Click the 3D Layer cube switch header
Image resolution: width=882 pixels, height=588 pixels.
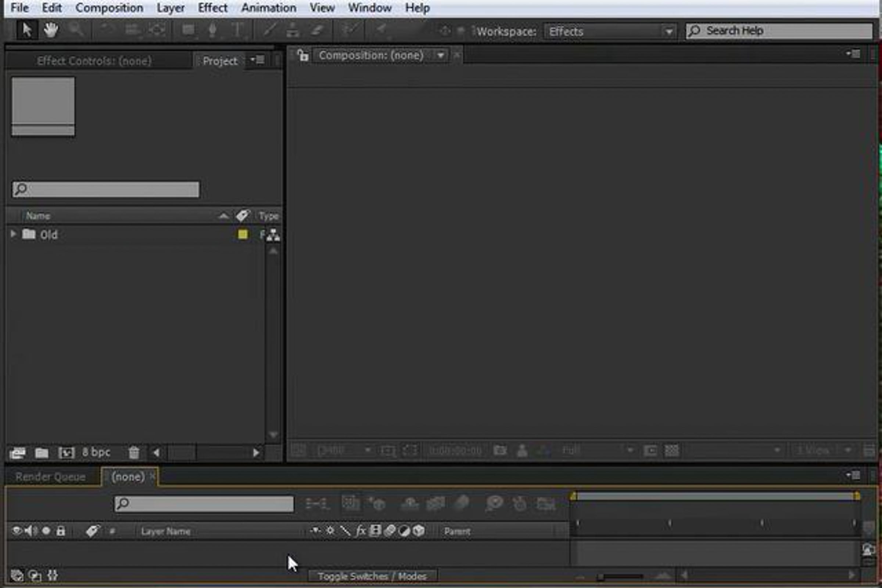(x=419, y=531)
